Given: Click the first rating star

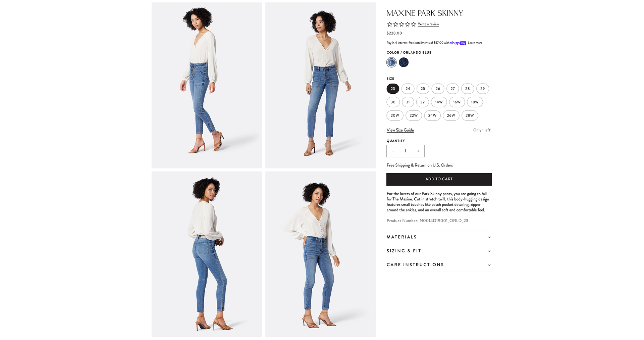Looking at the screenshot, I should click(x=389, y=24).
